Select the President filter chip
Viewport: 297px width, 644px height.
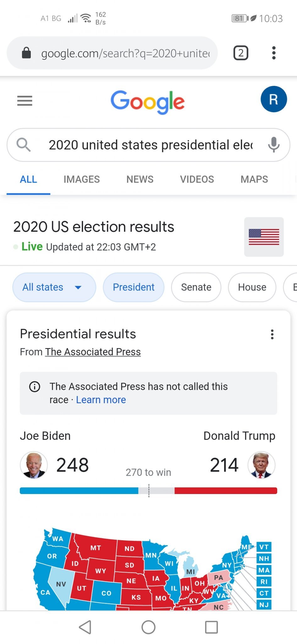(134, 287)
